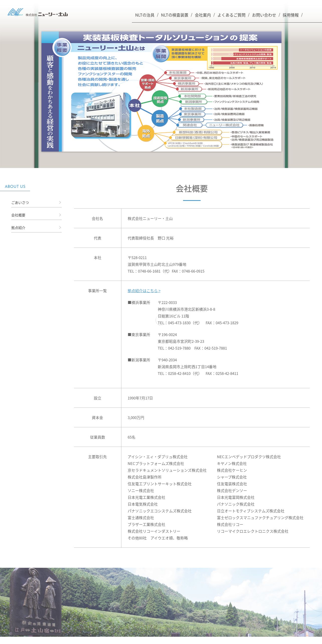Viewport: 322px width, 644px height.
Task: Click the head office postal code 〒528-0211
Action: 137,258
